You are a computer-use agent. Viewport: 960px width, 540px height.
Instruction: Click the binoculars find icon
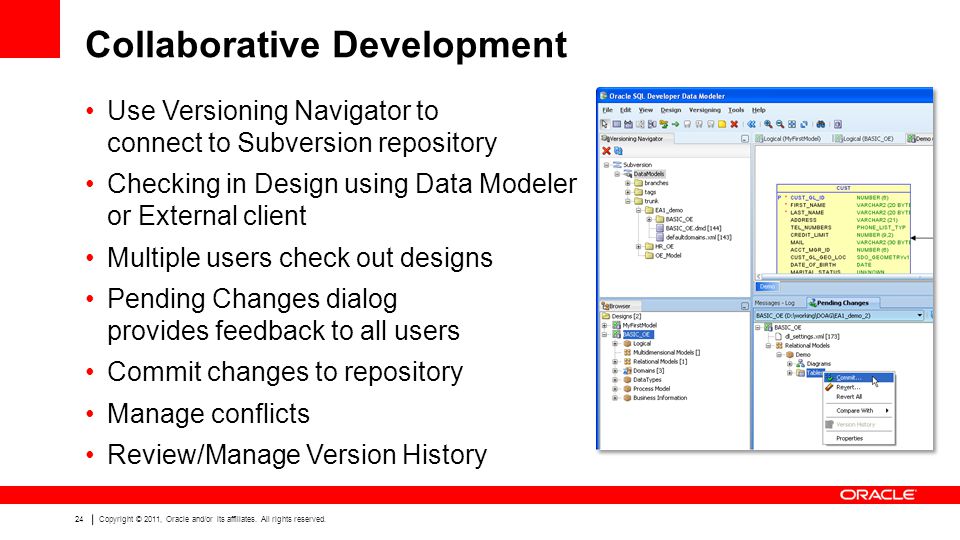820,124
